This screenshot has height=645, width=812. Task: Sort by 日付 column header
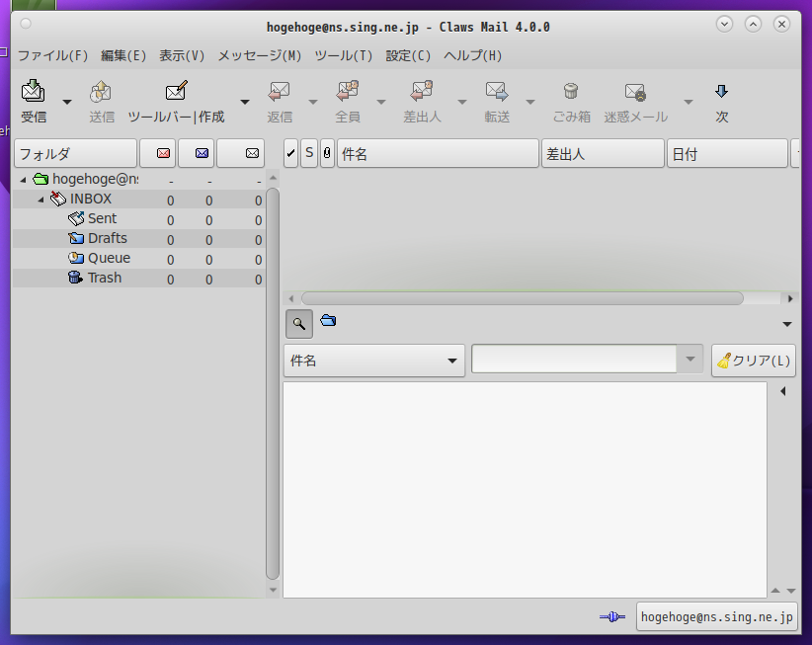click(x=727, y=153)
